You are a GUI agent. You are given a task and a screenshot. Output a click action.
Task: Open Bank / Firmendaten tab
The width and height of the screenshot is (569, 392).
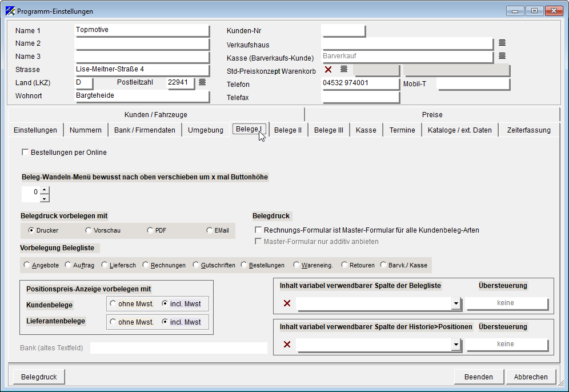[x=145, y=130]
